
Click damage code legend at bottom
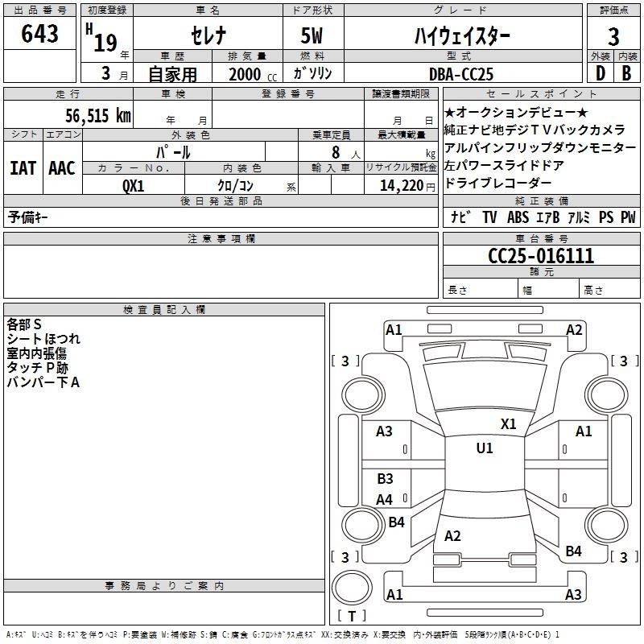283,634
